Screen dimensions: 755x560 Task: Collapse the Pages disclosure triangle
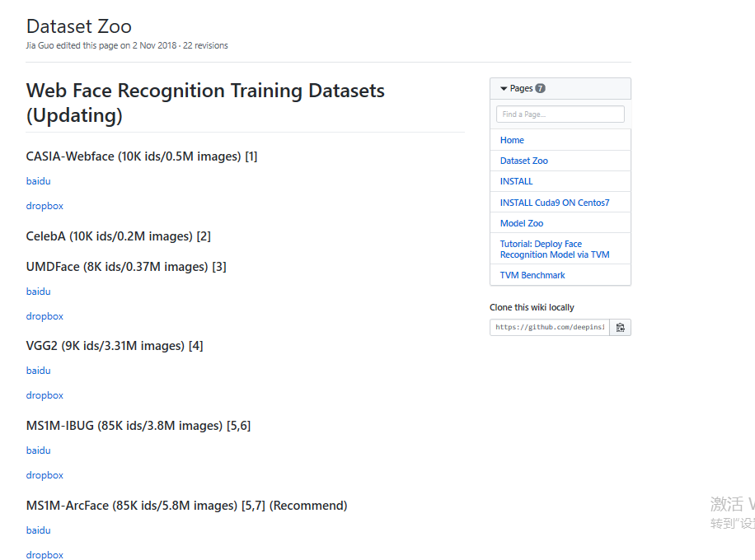(504, 89)
